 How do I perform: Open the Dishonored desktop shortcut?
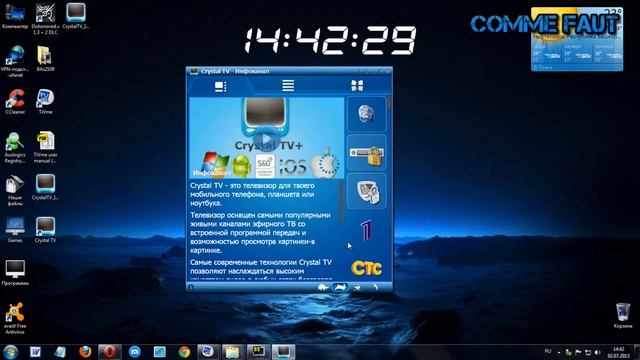45,18
